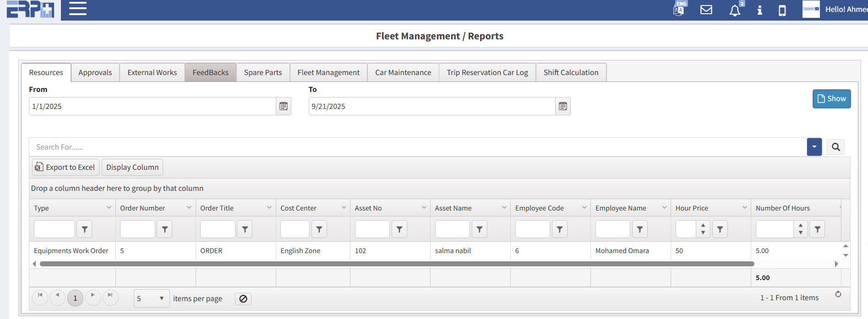Open filter for Order Number column
Image resolution: width=868 pixels, height=319 pixels.
coord(164,229)
